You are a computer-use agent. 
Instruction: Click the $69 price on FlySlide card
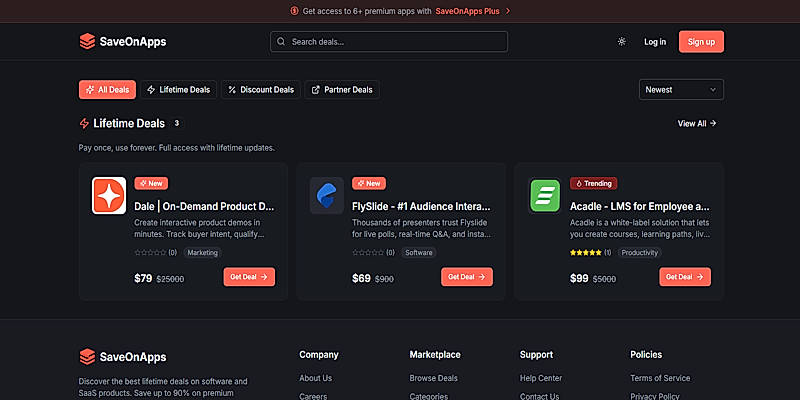pos(361,279)
